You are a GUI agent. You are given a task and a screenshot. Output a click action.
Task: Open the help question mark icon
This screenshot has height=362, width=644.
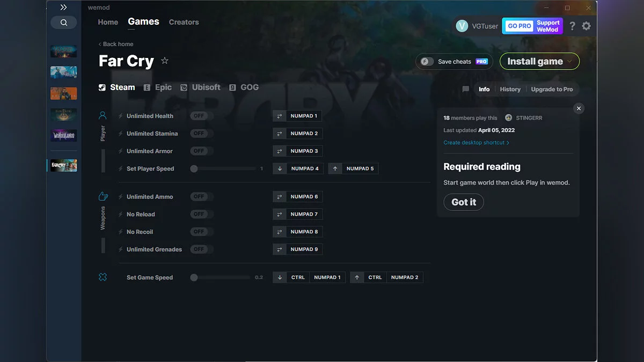click(x=572, y=26)
